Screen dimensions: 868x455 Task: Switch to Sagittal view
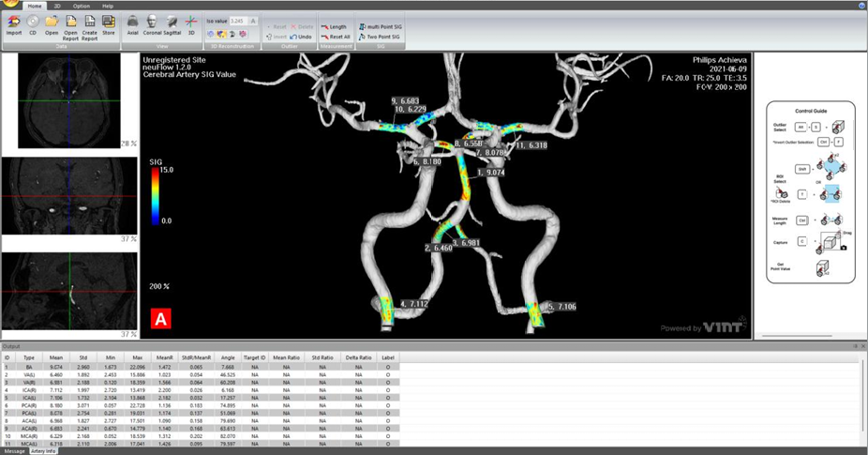coord(172,25)
